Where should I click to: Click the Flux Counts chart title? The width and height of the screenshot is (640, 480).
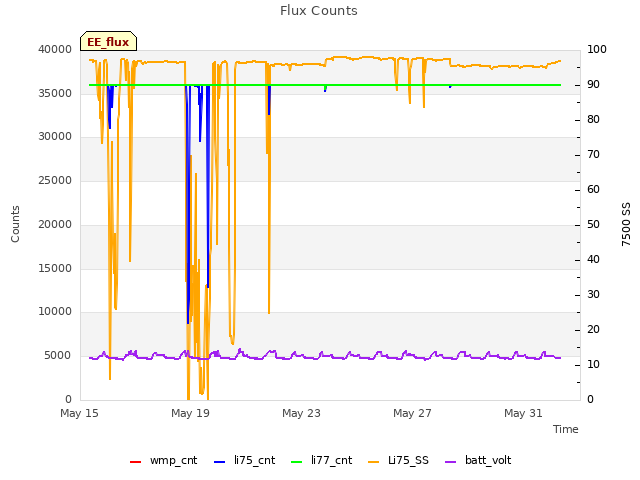pyautogui.click(x=319, y=11)
